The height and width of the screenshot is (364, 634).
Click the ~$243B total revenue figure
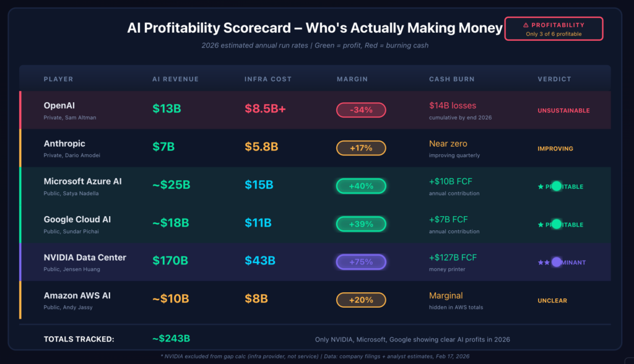point(171,339)
